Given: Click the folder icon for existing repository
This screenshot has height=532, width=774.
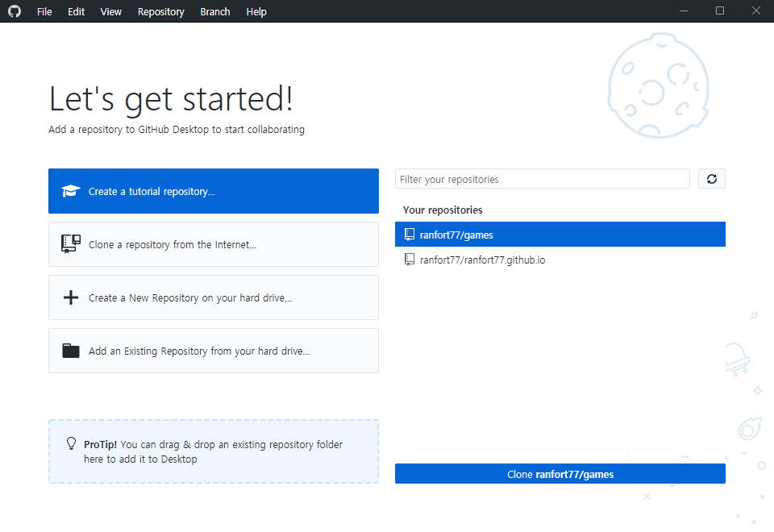Looking at the screenshot, I should [x=71, y=350].
